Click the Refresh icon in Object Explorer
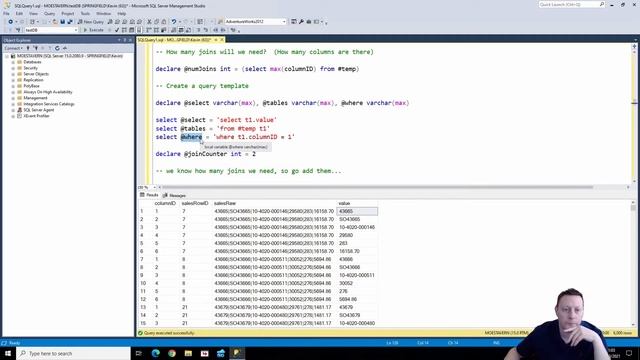The width and height of the screenshot is (640, 360). click(x=57, y=48)
